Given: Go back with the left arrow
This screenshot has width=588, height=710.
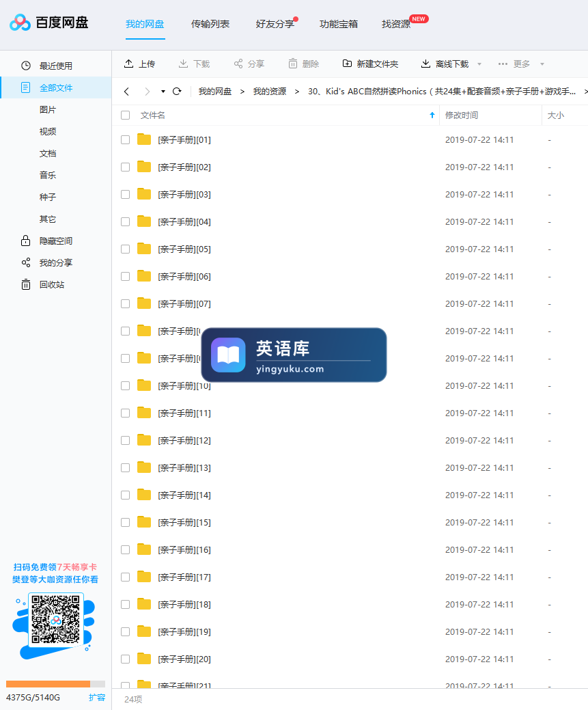Looking at the screenshot, I should click(127, 92).
